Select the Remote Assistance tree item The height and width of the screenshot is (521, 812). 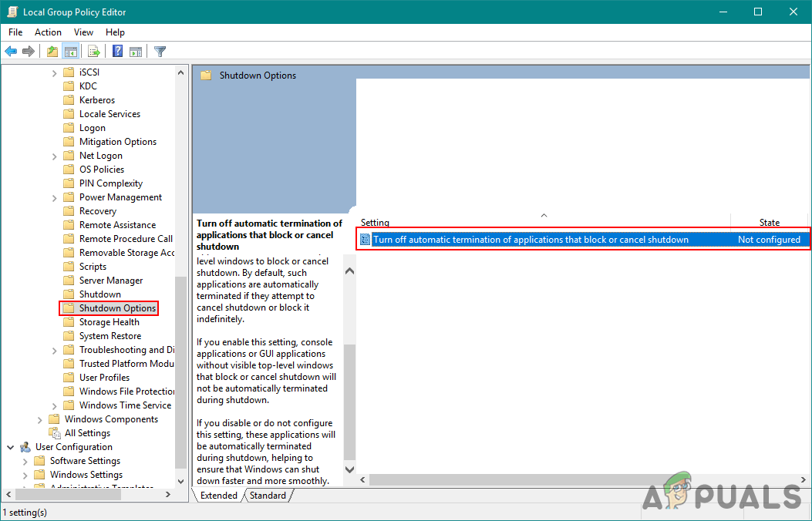(x=117, y=225)
